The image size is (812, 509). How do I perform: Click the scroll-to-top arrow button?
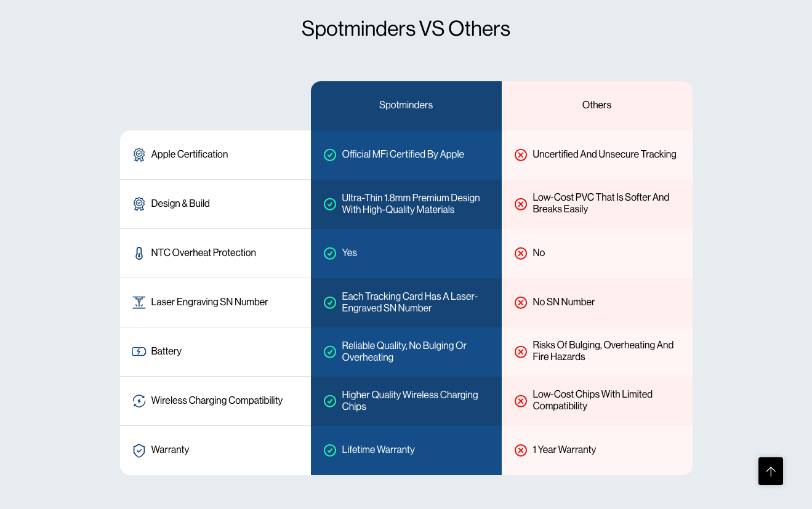click(770, 471)
